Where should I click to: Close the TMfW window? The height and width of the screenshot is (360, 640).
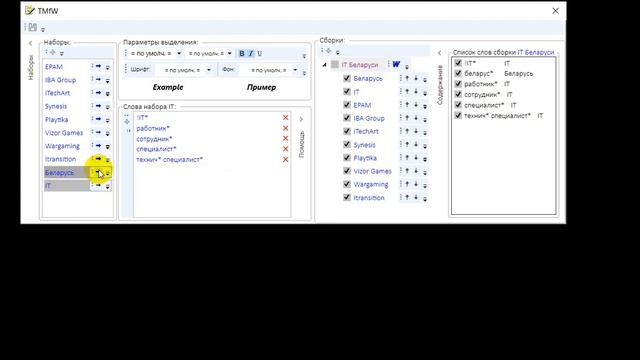tap(556, 11)
